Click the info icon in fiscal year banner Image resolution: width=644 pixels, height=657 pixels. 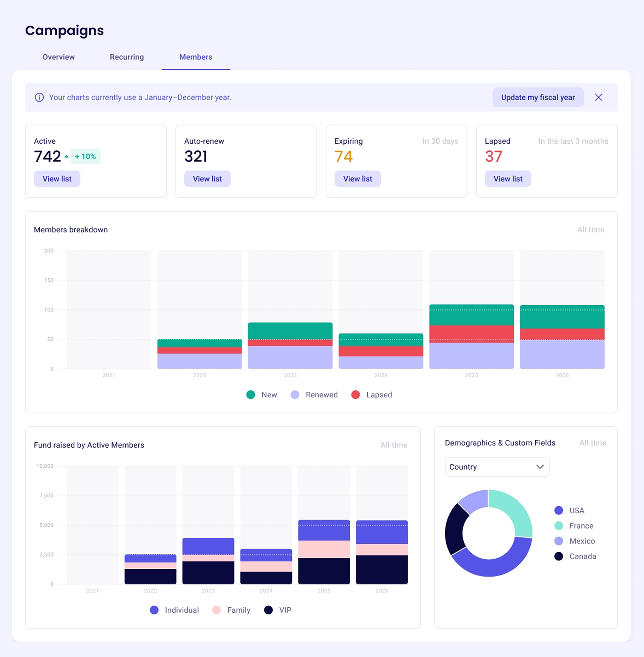39,97
